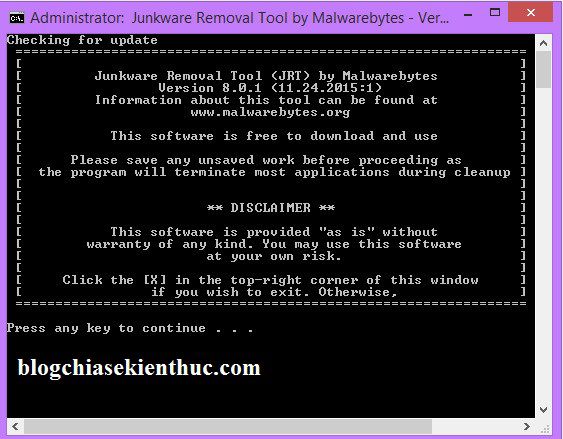Click the Administrator title bar text
This screenshot has height=439, width=563.
[239, 18]
